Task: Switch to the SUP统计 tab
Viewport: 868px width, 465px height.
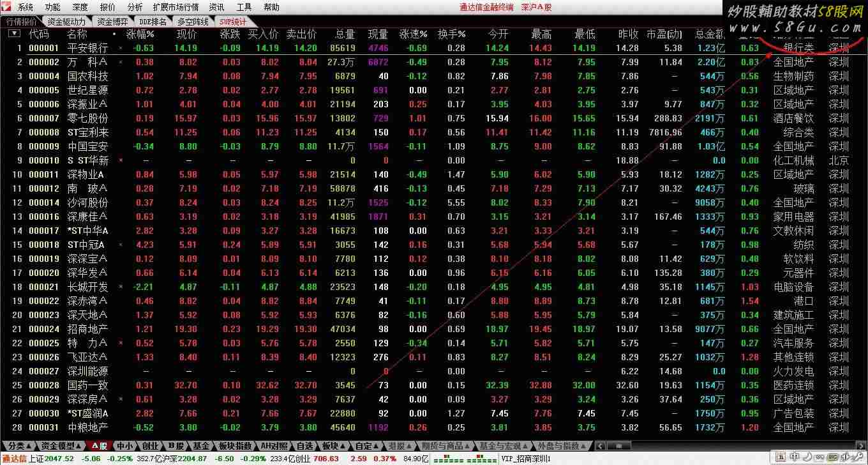Action: pos(233,22)
